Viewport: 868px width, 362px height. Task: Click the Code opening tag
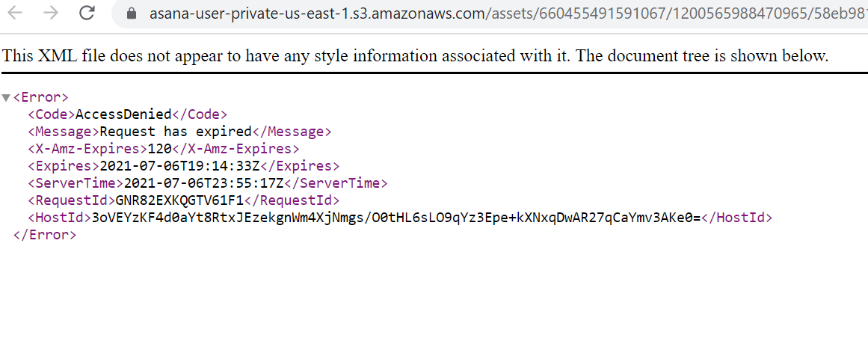52,114
